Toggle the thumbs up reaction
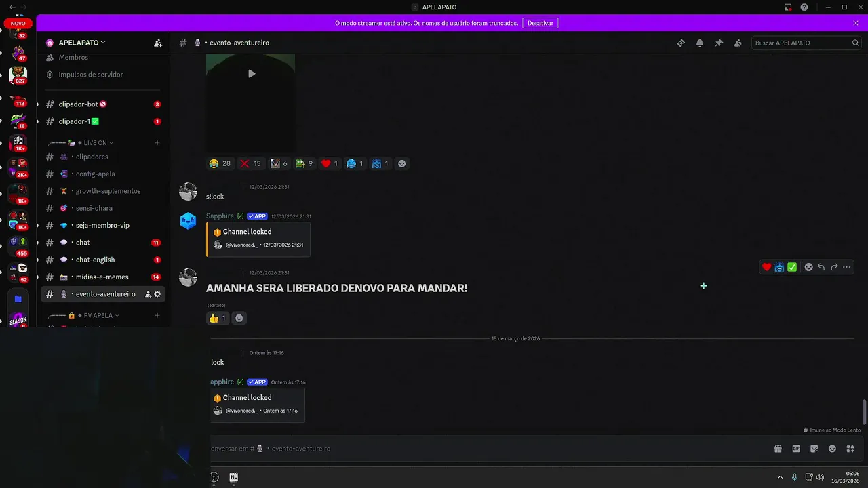This screenshot has width=868, height=488. [218, 318]
